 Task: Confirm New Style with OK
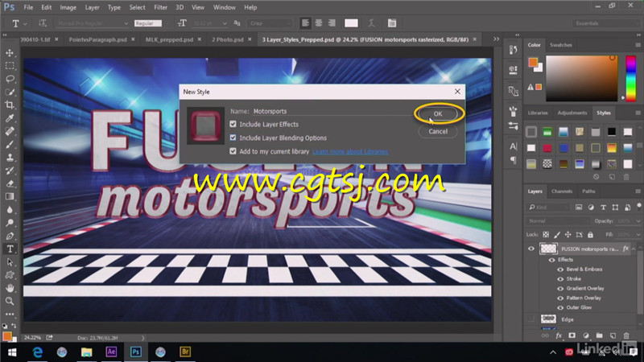tap(438, 113)
